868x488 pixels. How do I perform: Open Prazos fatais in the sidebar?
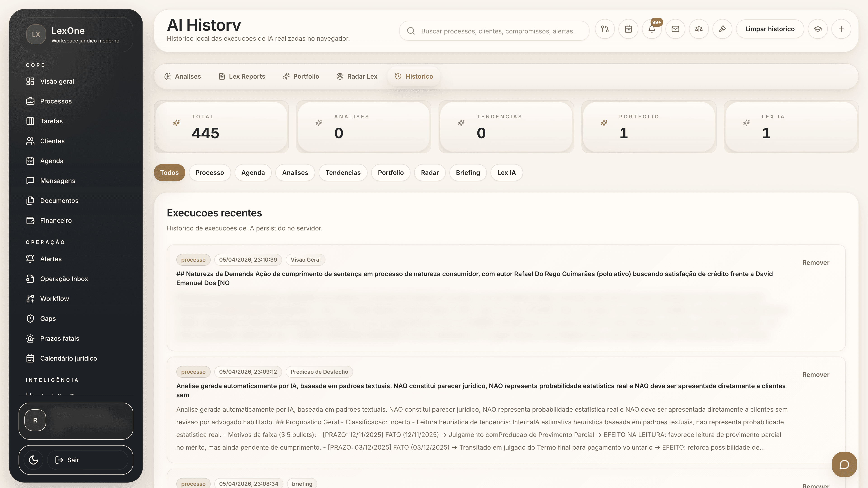(59, 338)
